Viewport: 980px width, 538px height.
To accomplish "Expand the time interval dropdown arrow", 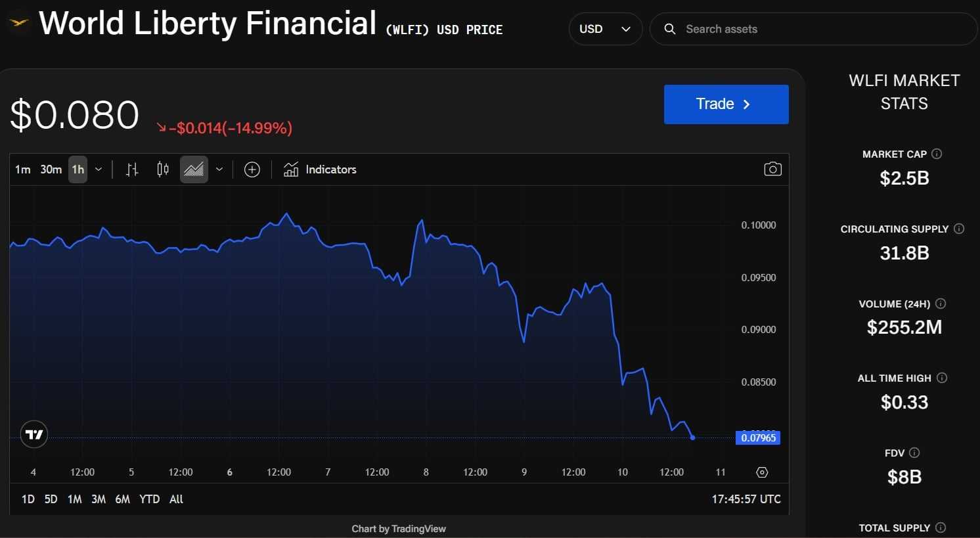I will tap(99, 169).
